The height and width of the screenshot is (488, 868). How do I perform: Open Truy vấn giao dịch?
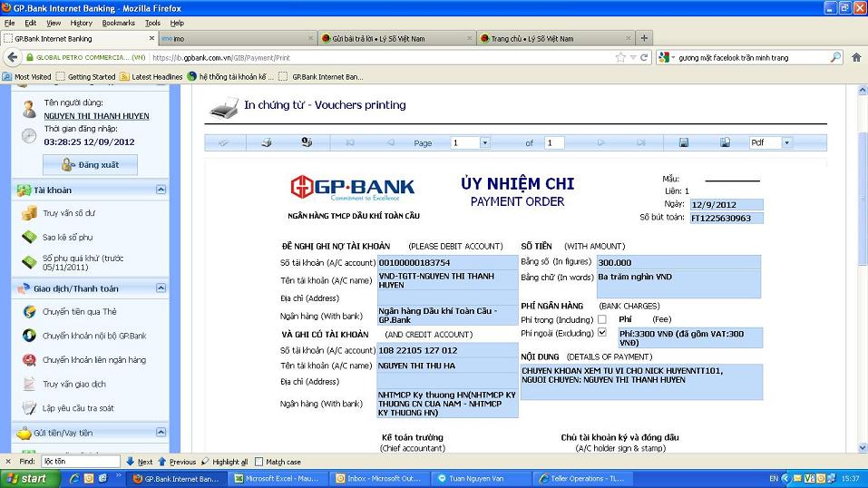pyautogui.click(x=74, y=384)
